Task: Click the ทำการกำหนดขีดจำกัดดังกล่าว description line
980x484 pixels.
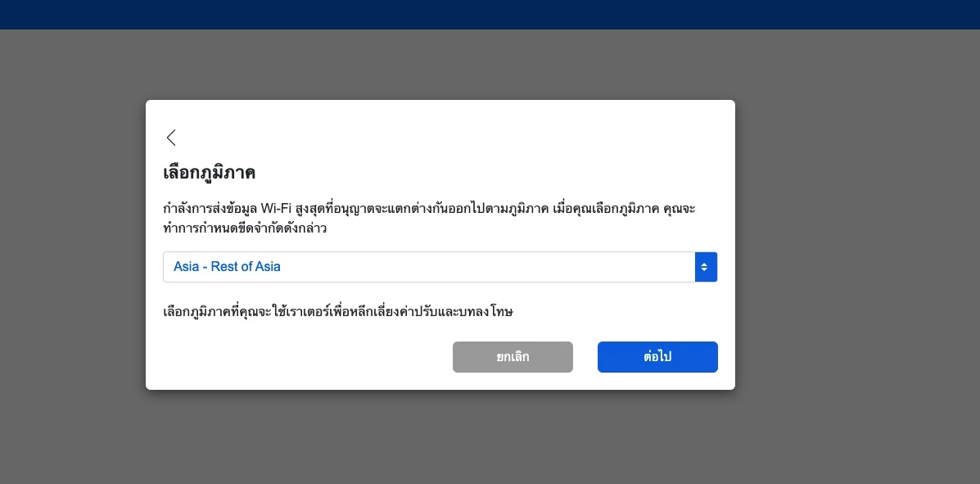Action: tap(245, 228)
